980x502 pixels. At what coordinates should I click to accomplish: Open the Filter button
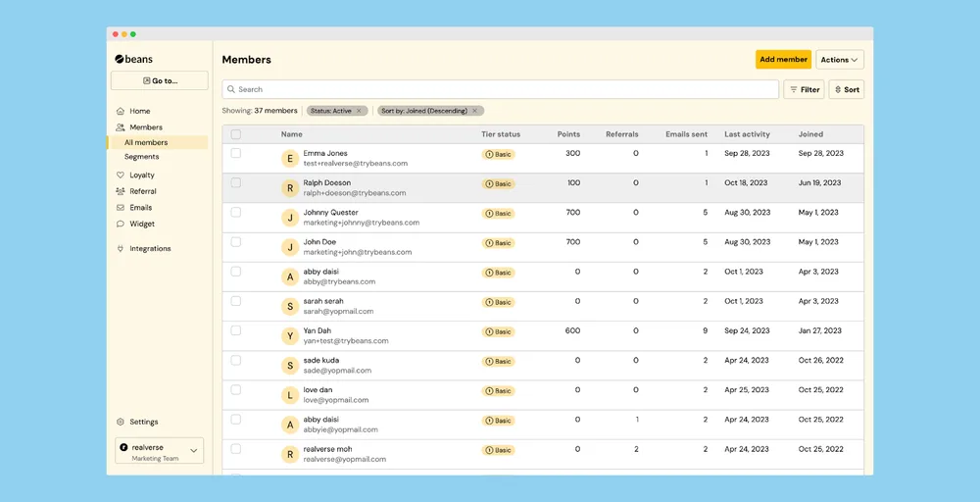tap(804, 89)
